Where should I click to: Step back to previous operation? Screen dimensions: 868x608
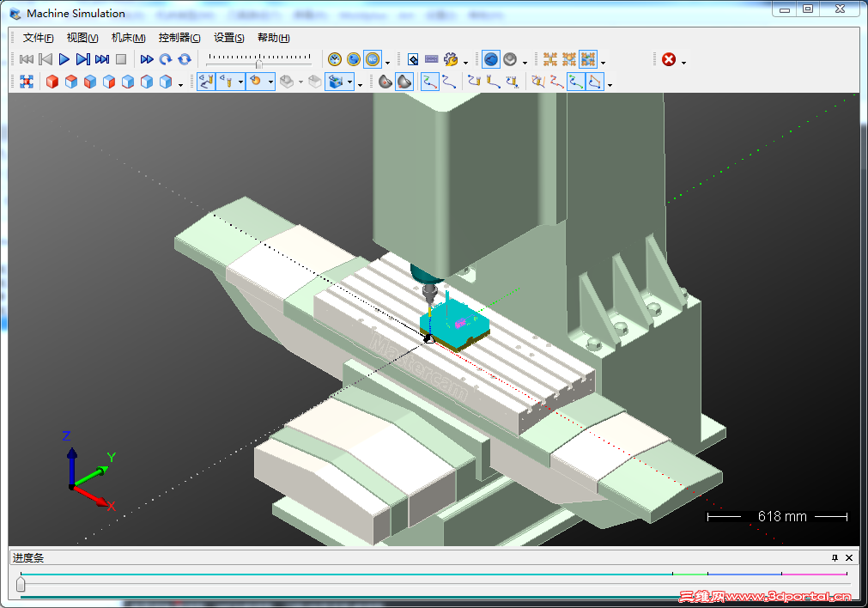[46, 59]
